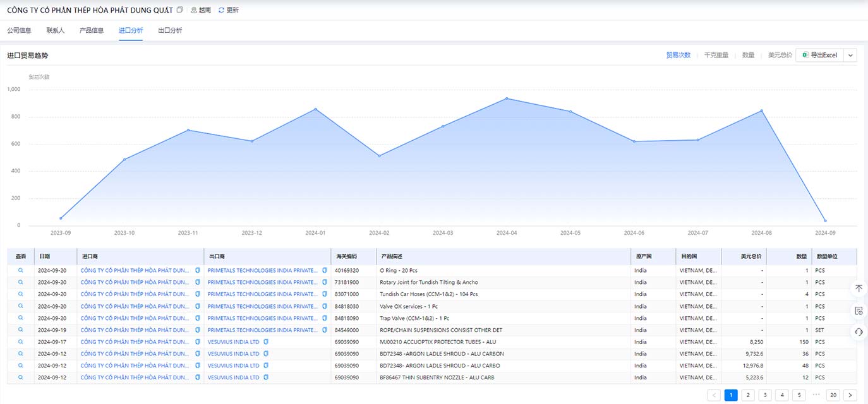Copy exporter PRIMETALS in the Rotary Joint row

tap(325, 282)
